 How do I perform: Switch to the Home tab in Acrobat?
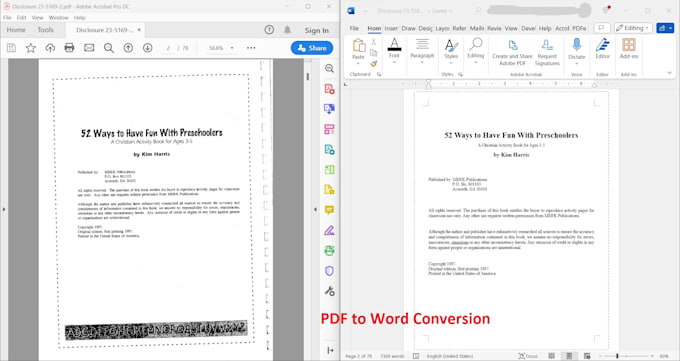coord(16,30)
